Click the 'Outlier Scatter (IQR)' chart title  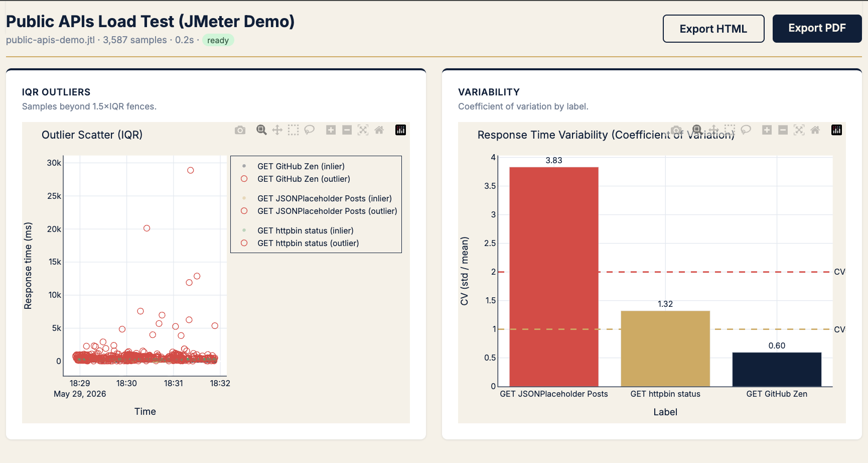click(92, 135)
